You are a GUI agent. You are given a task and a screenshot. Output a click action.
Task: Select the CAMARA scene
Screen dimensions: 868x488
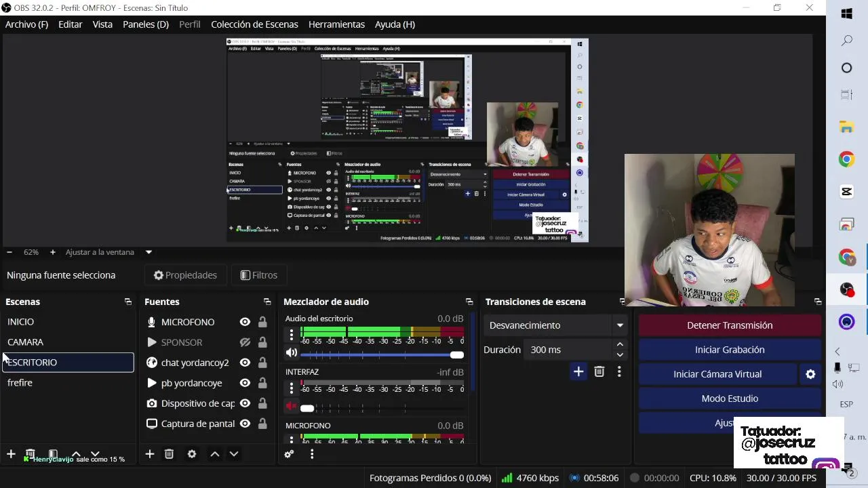68,342
